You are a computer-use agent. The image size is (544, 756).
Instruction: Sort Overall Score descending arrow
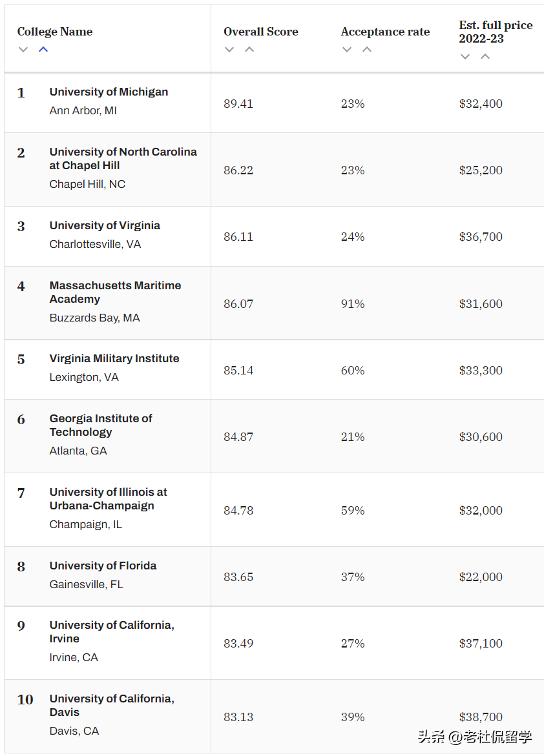(229, 50)
